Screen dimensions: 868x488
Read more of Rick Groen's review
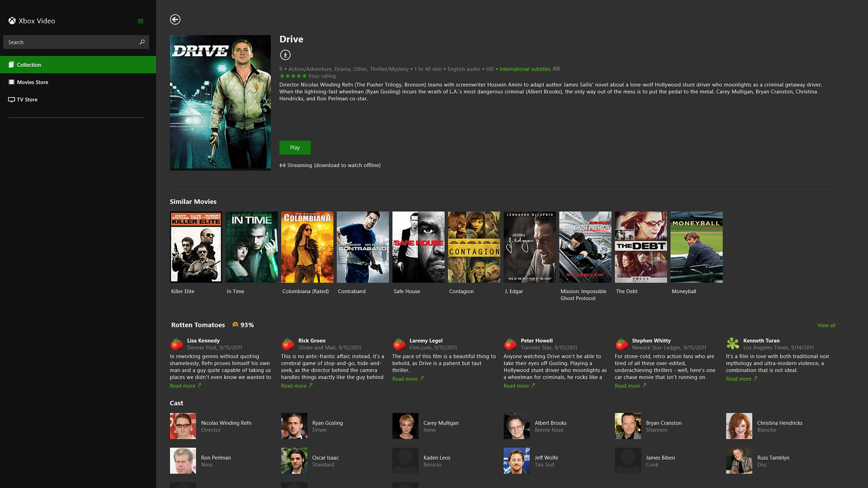click(x=297, y=386)
